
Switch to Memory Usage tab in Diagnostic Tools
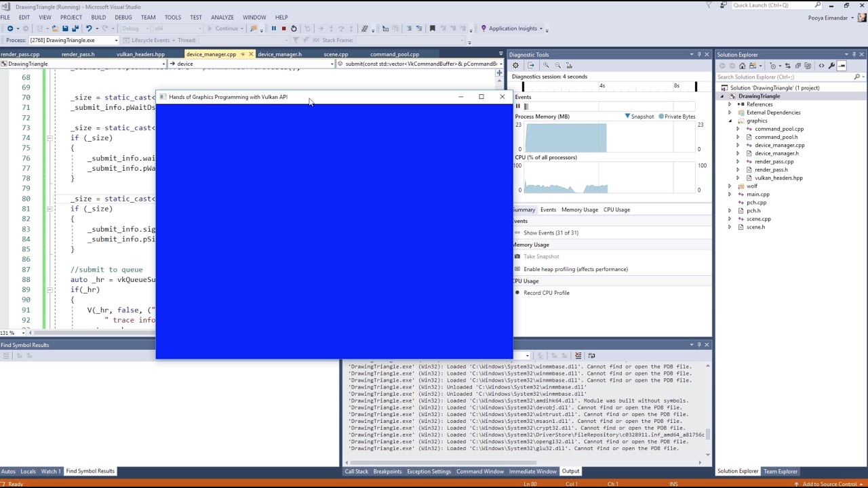(x=580, y=209)
